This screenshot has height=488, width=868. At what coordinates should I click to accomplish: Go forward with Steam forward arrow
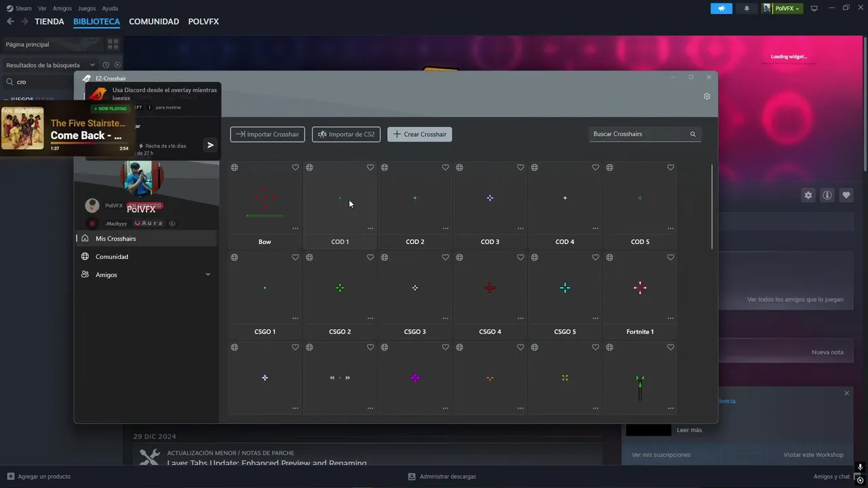click(x=24, y=22)
